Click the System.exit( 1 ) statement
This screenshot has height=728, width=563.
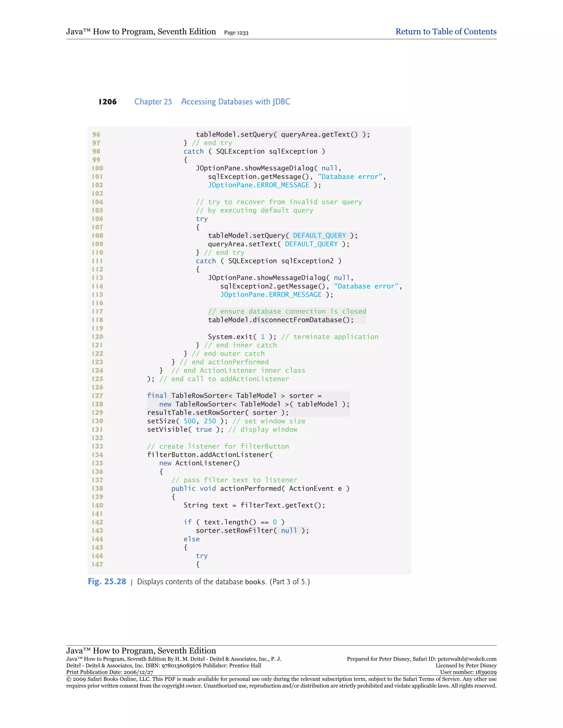pyautogui.click(x=242, y=337)
